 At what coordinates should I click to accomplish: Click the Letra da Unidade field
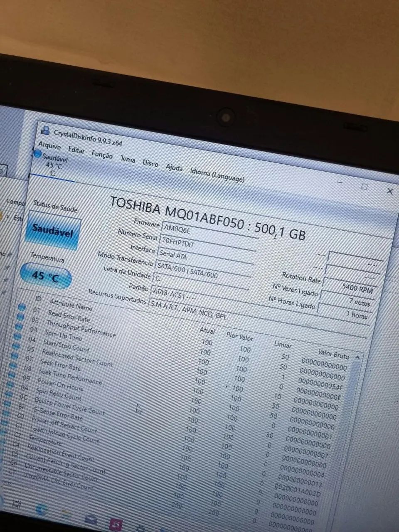point(201,283)
